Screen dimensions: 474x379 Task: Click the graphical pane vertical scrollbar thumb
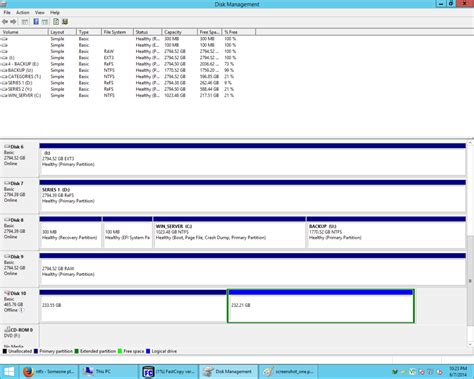[470, 281]
